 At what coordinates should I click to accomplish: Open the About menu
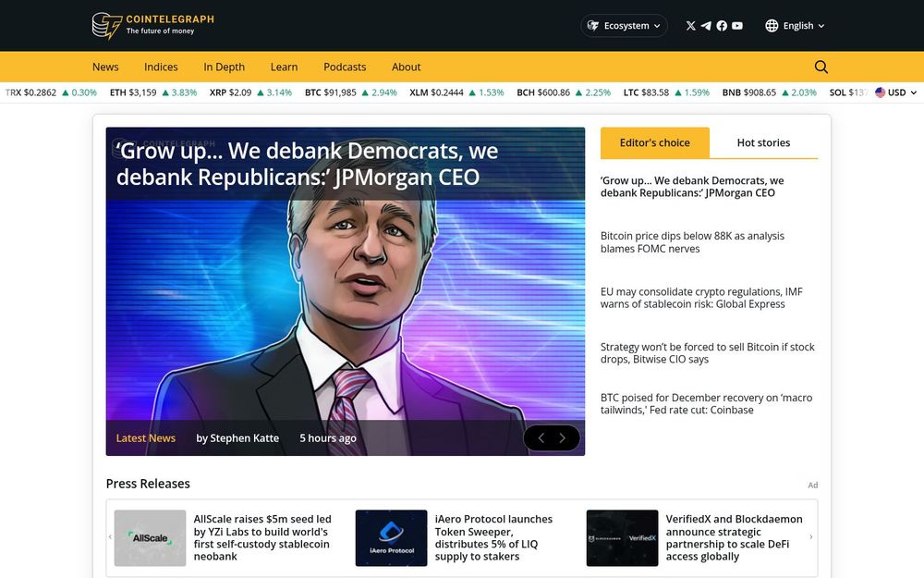pos(406,67)
